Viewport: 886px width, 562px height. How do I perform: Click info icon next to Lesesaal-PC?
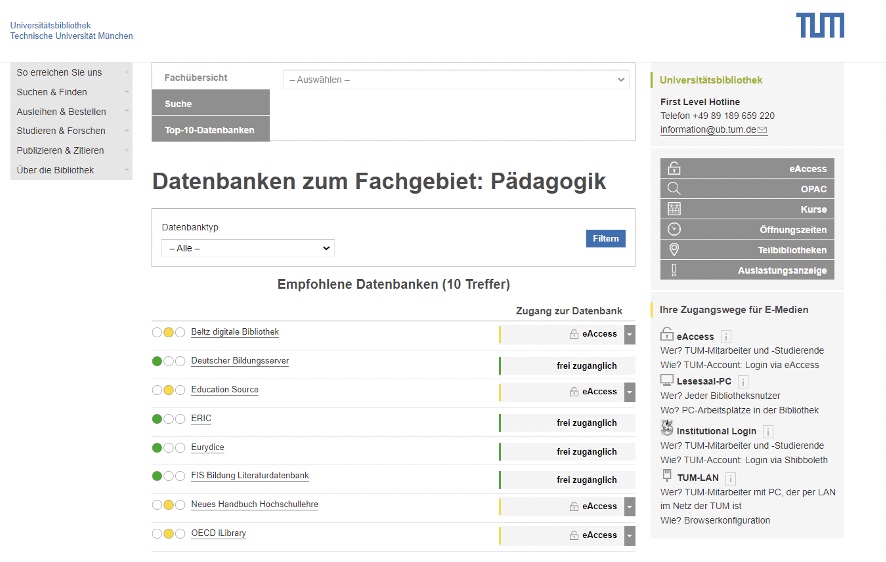point(743,381)
